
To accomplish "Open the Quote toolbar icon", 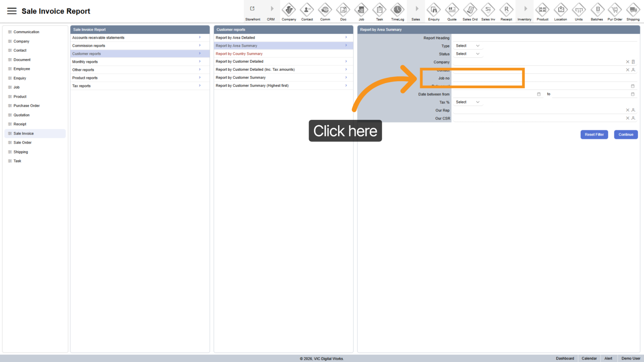I will coord(452,10).
